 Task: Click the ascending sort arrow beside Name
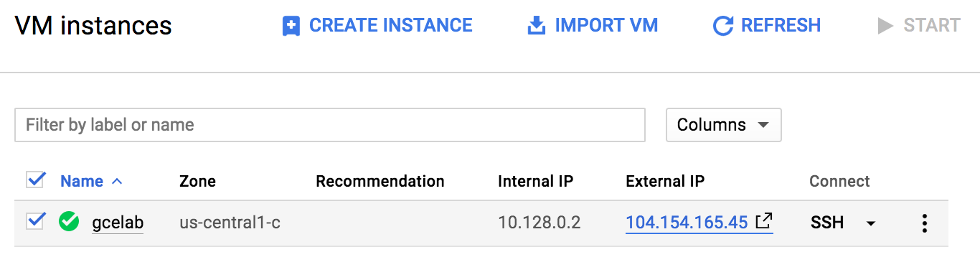click(x=118, y=182)
